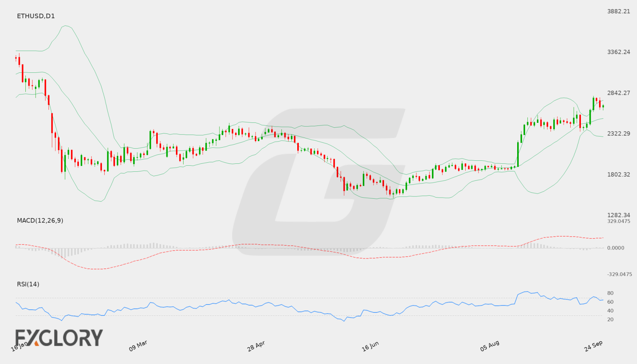Click the 3882.21 price axis label
The height and width of the screenshot is (364, 637).
click(x=619, y=11)
